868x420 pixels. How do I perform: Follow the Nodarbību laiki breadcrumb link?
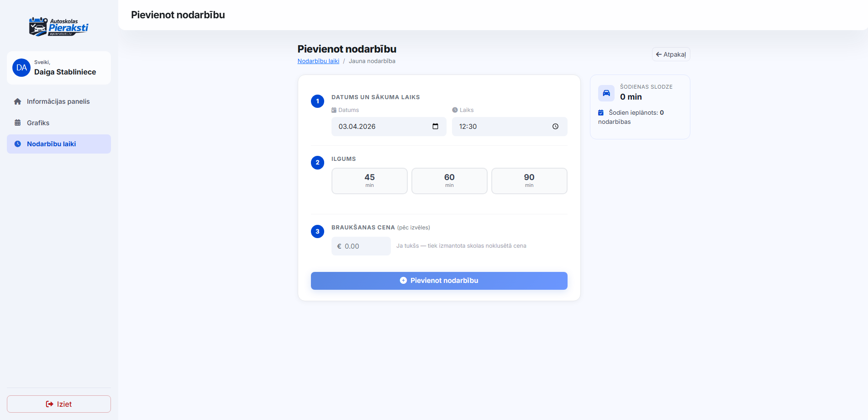point(318,61)
